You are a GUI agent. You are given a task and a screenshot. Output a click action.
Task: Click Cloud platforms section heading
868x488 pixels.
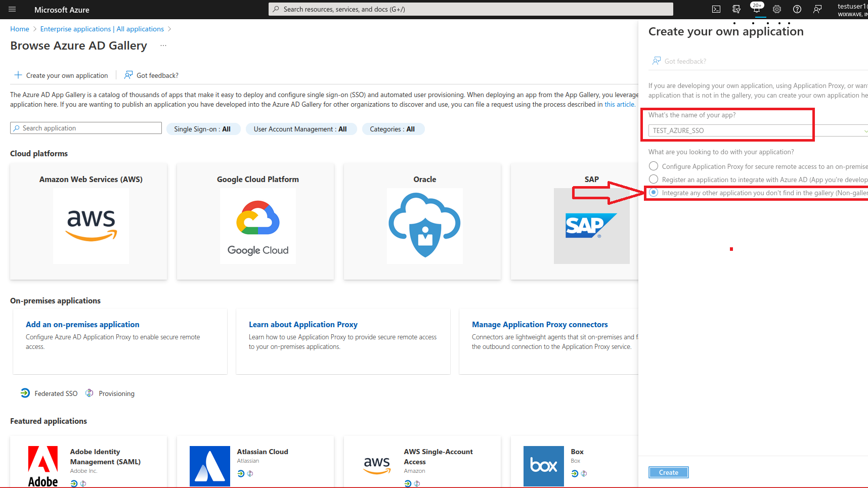(x=39, y=153)
